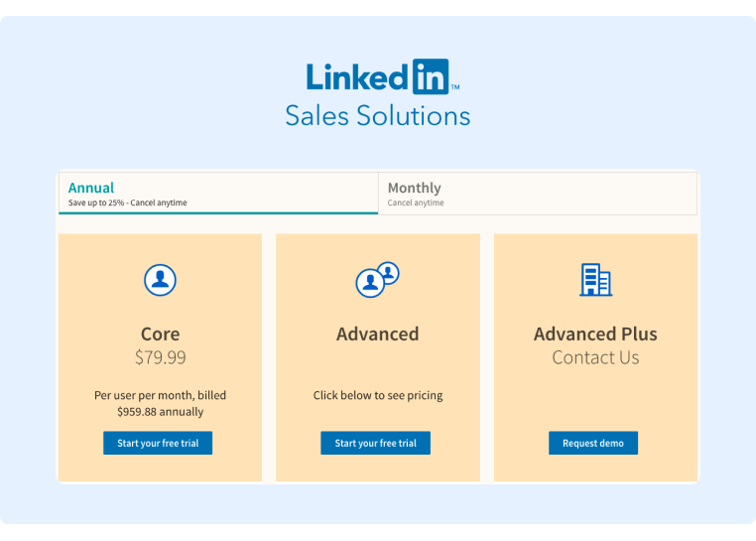Viewport: 756px width, 541px height.
Task: Click the Advanced Plus building icon
Action: 595,280
